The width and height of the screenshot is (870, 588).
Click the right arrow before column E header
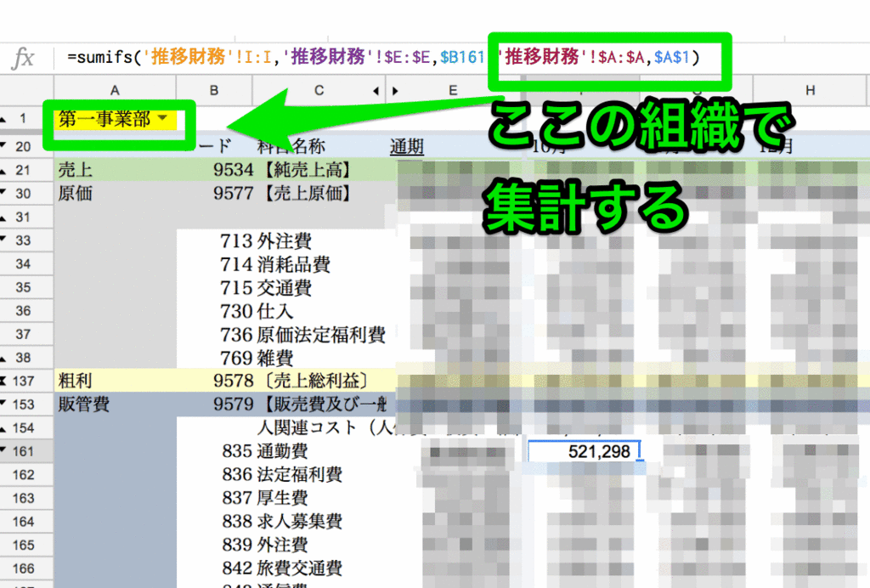(x=394, y=90)
